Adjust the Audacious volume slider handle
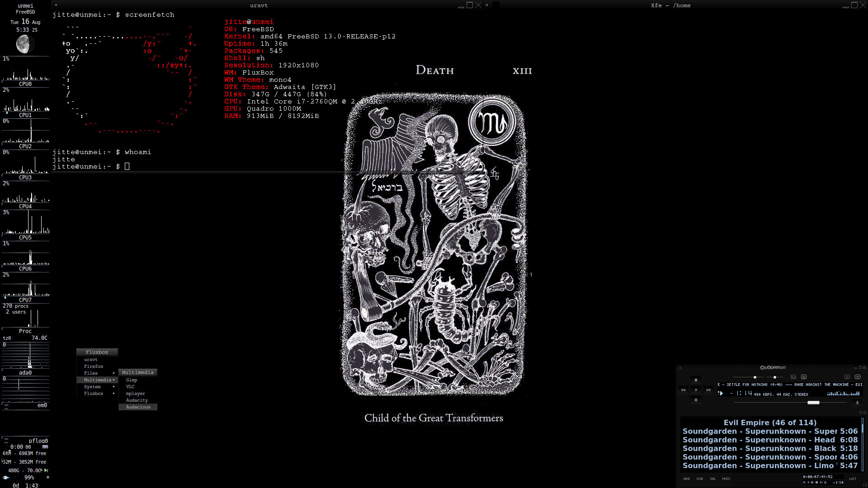Screen dimensions: 868x488 [x=755, y=377]
